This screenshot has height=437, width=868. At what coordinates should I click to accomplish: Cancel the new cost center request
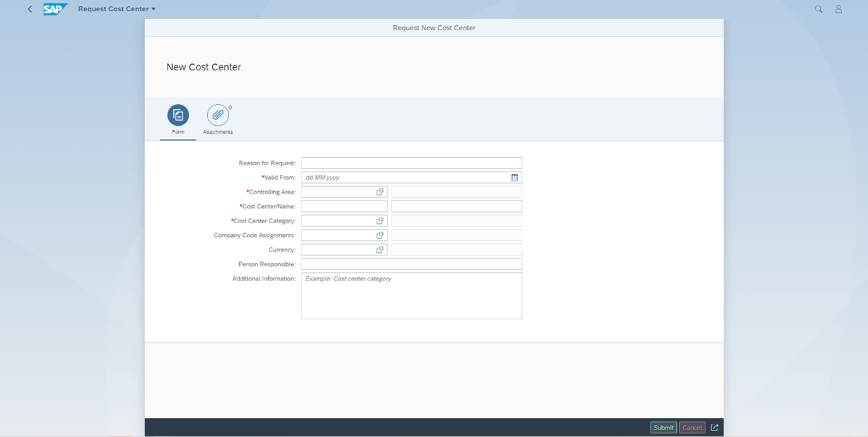[x=692, y=427]
